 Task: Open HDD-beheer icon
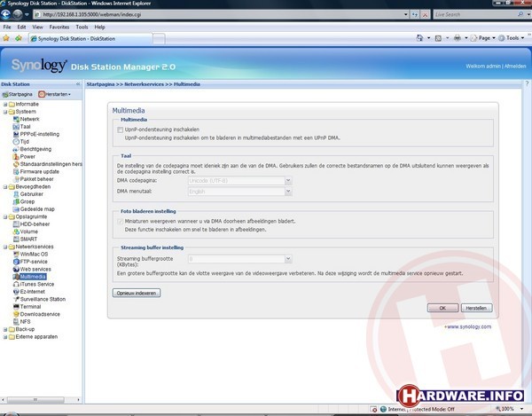[16, 224]
